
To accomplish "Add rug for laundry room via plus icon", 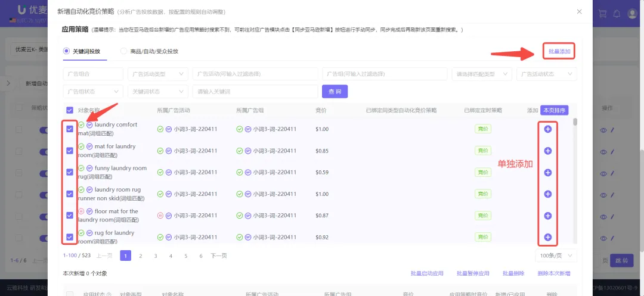I will point(547,237).
